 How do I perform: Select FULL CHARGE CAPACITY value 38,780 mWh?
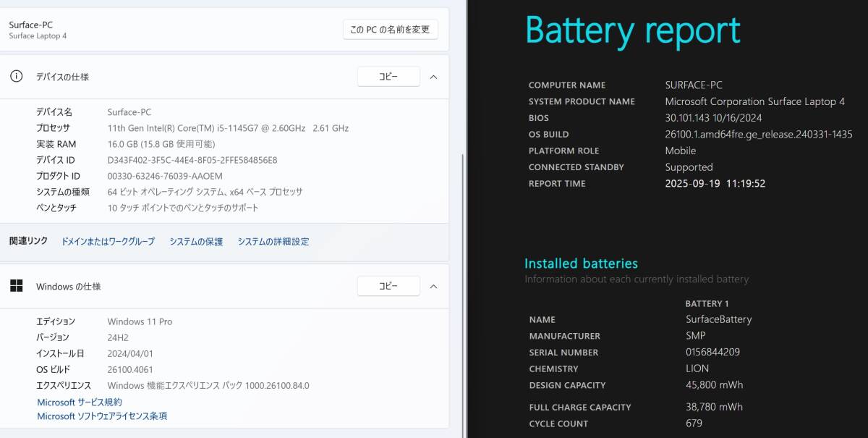pos(714,407)
